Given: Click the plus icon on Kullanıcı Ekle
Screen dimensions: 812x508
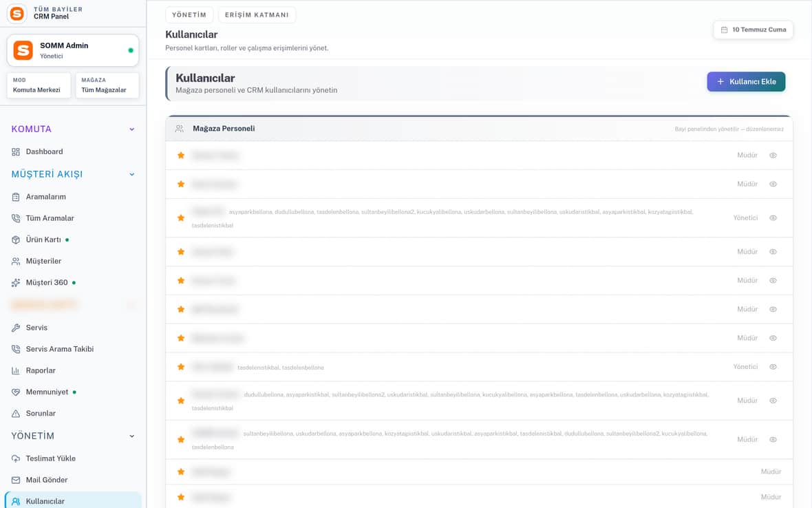Looking at the screenshot, I should click(720, 82).
